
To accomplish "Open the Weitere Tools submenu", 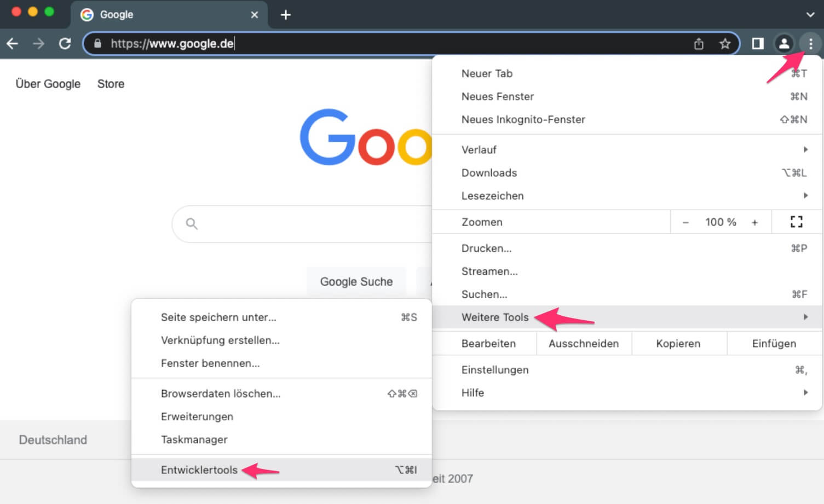I will pyautogui.click(x=495, y=317).
